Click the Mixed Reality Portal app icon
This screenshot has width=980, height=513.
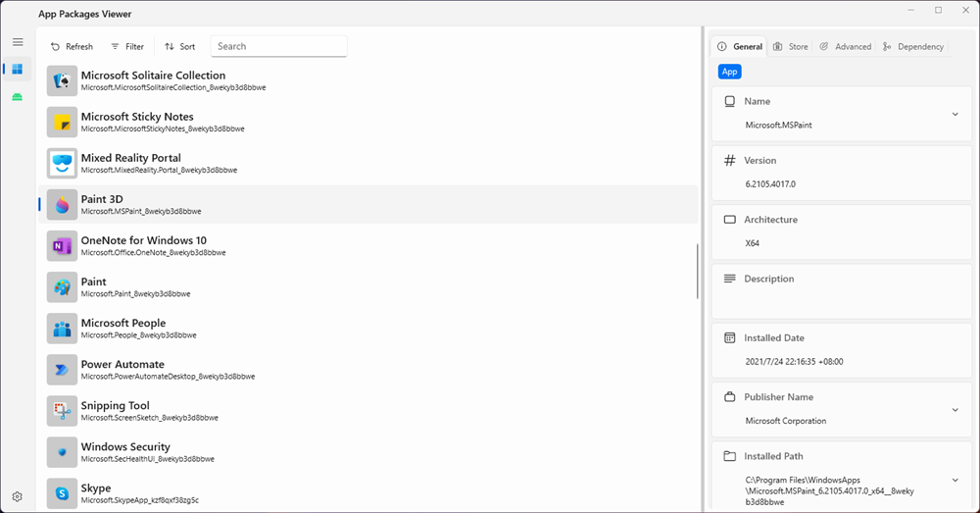click(x=62, y=163)
